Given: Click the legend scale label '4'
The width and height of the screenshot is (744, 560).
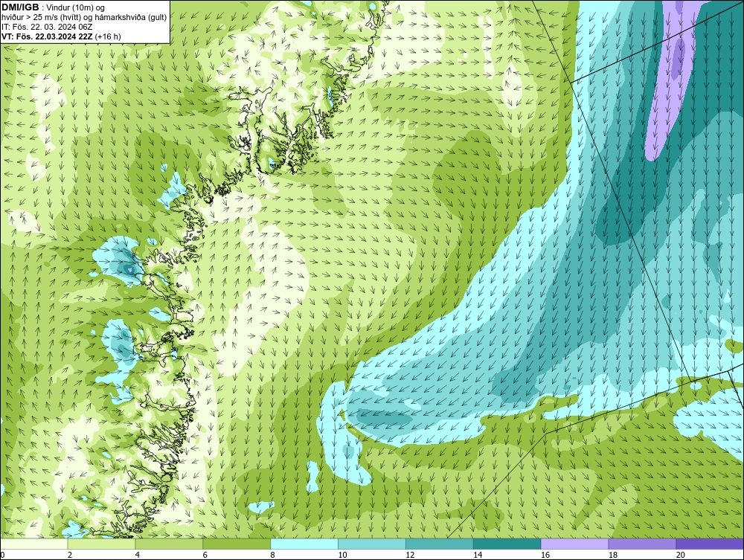Looking at the screenshot, I should pos(137,555).
